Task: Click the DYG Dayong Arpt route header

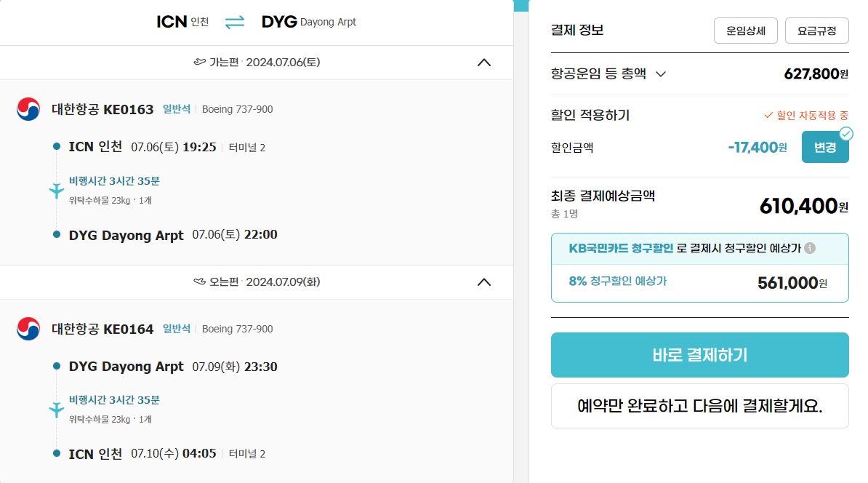Action: tap(309, 22)
